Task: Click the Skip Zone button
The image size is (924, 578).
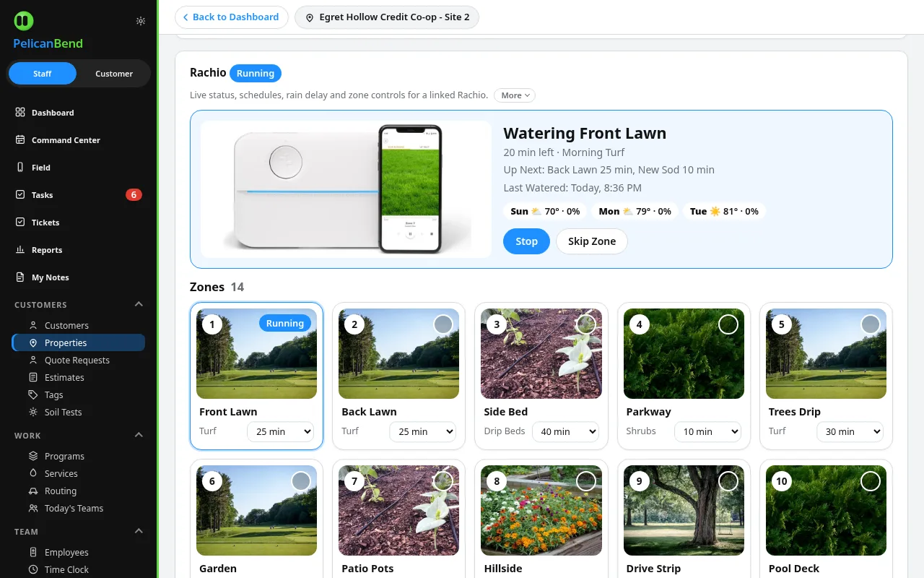Action: (592, 241)
